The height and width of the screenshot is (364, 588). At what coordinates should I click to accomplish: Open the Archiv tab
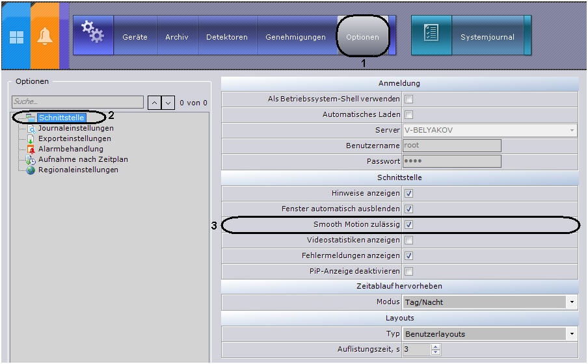tap(177, 37)
